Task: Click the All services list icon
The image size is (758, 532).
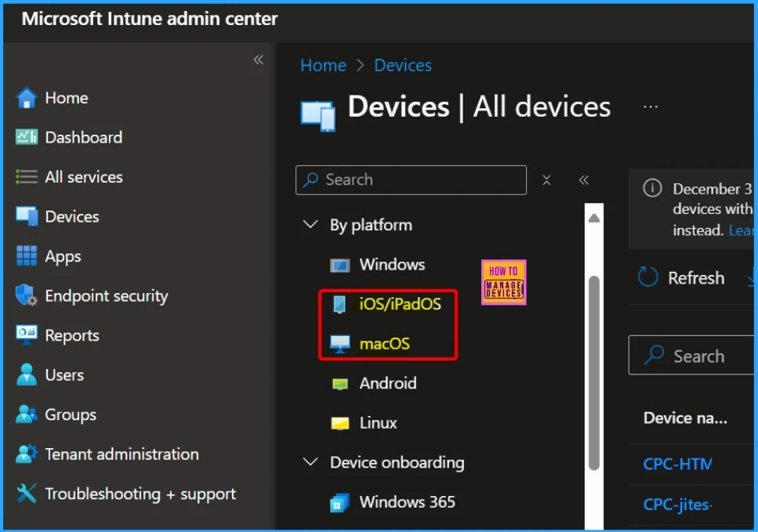Action: (x=27, y=177)
